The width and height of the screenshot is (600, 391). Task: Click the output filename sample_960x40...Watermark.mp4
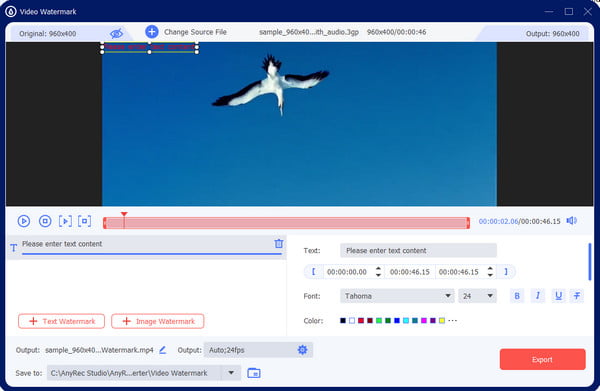99,350
